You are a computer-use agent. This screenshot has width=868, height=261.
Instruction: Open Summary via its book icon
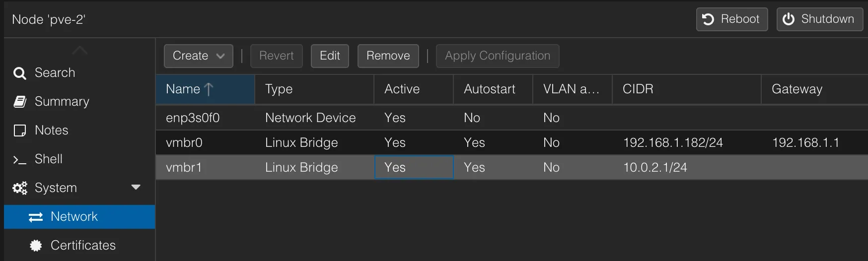coord(20,102)
